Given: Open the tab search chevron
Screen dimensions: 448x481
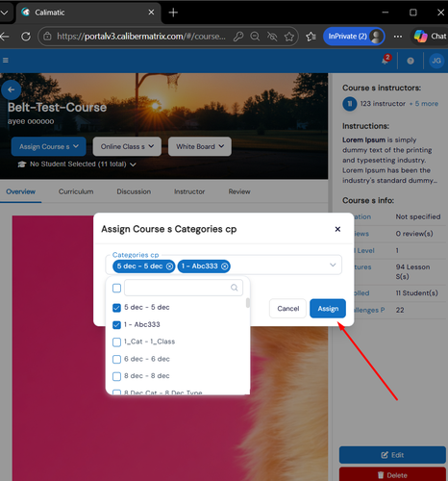Looking at the screenshot, I should point(4,13).
